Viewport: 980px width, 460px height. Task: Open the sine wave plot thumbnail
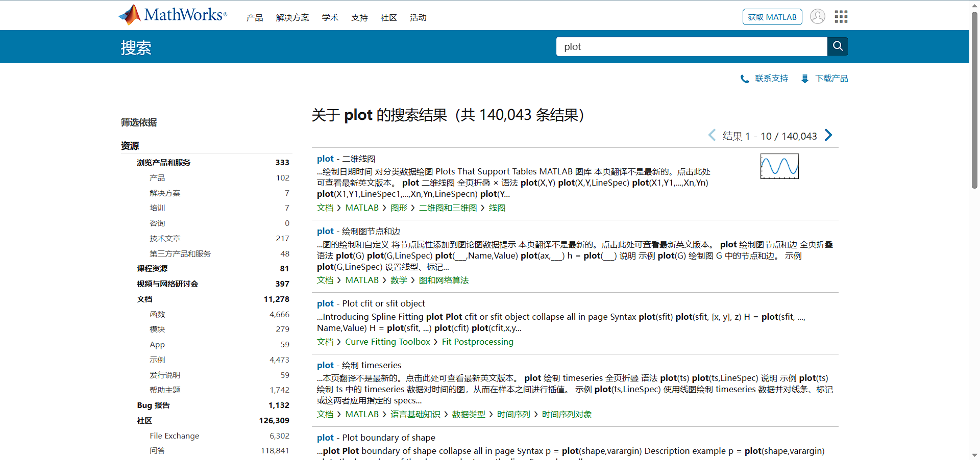pyautogui.click(x=779, y=166)
